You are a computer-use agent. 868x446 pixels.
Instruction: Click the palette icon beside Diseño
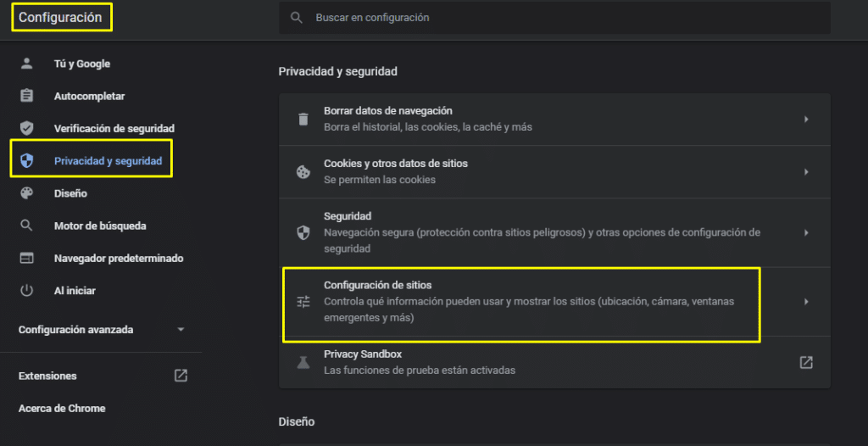(27, 193)
